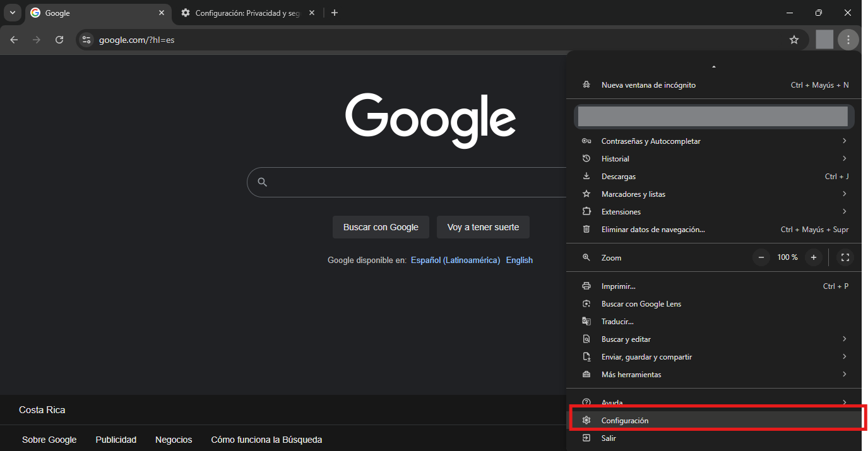The image size is (868, 451).
Task: Click the translate icon
Action: click(x=586, y=322)
